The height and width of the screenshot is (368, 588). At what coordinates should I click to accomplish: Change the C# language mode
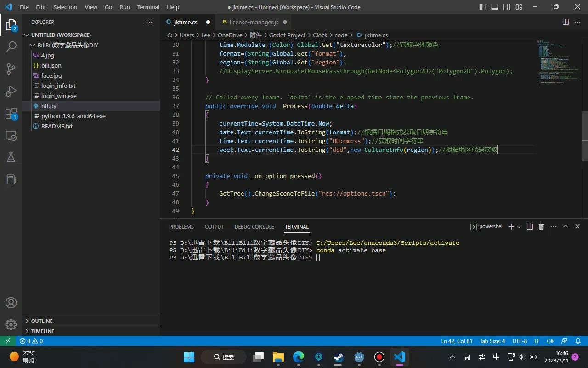(x=550, y=341)
